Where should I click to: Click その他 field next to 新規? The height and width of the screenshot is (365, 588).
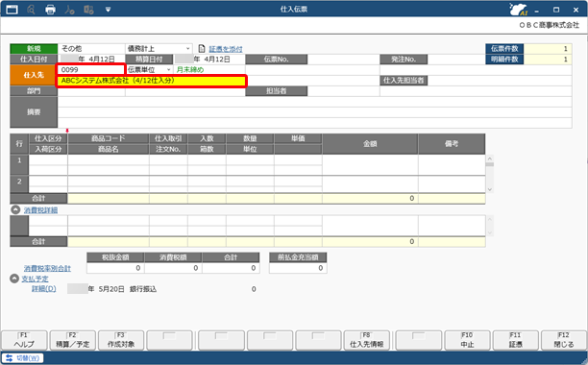click(91, 49)
